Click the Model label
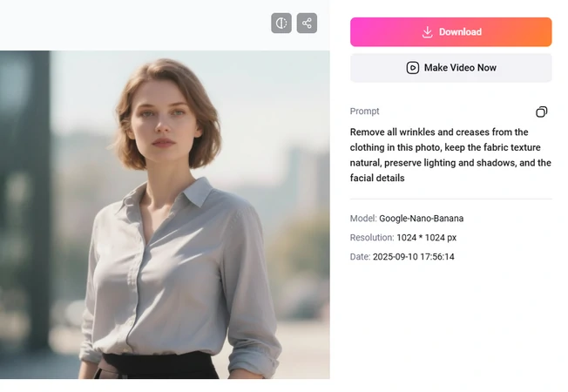 pyautogui.click(x=362, y=219)
